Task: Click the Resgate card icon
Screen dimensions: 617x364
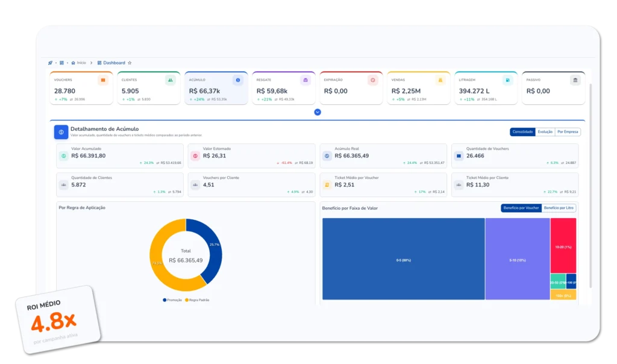Action: (305, 80)
